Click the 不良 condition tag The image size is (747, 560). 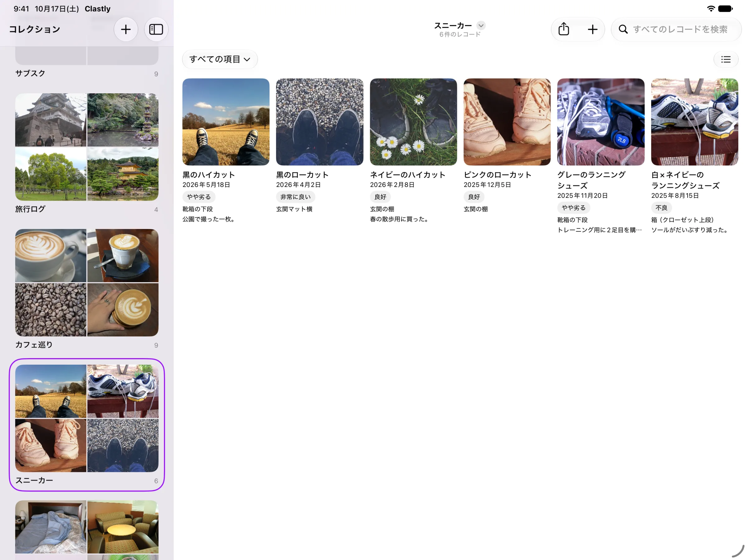(x=661, y=208)
